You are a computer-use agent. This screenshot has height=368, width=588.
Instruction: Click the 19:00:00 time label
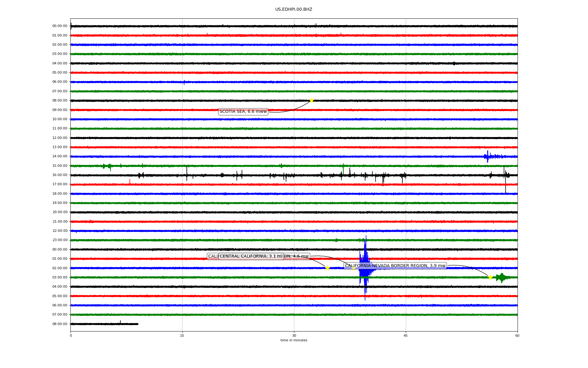click(60, 203)
